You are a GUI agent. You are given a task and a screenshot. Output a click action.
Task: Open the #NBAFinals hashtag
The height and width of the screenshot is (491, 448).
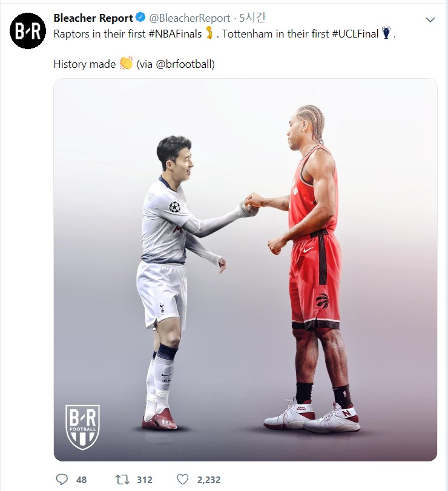click(x=175, y=34)
